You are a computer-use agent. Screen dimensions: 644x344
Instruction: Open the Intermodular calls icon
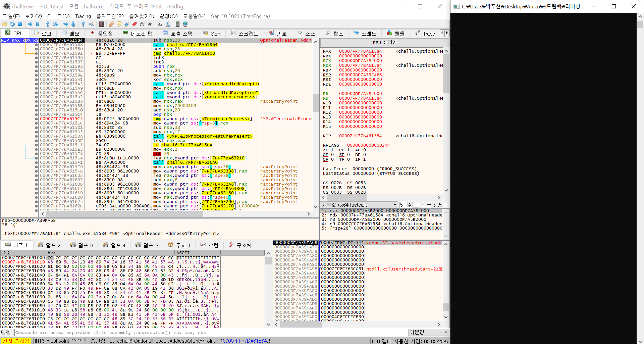coord(168,24)
